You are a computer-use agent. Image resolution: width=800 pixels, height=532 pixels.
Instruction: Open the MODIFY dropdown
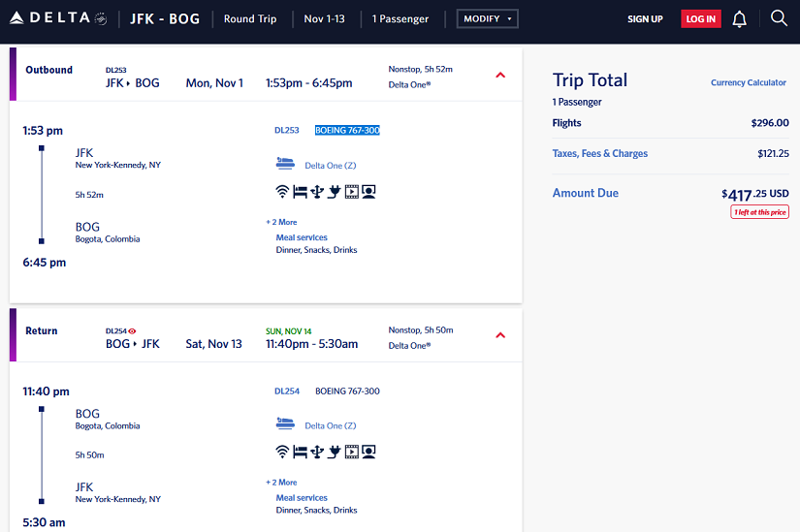(487, 18)
